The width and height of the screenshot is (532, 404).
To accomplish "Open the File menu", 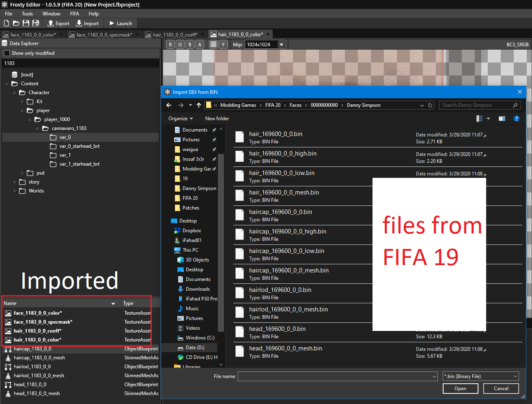I will click(x=9, y=13).
